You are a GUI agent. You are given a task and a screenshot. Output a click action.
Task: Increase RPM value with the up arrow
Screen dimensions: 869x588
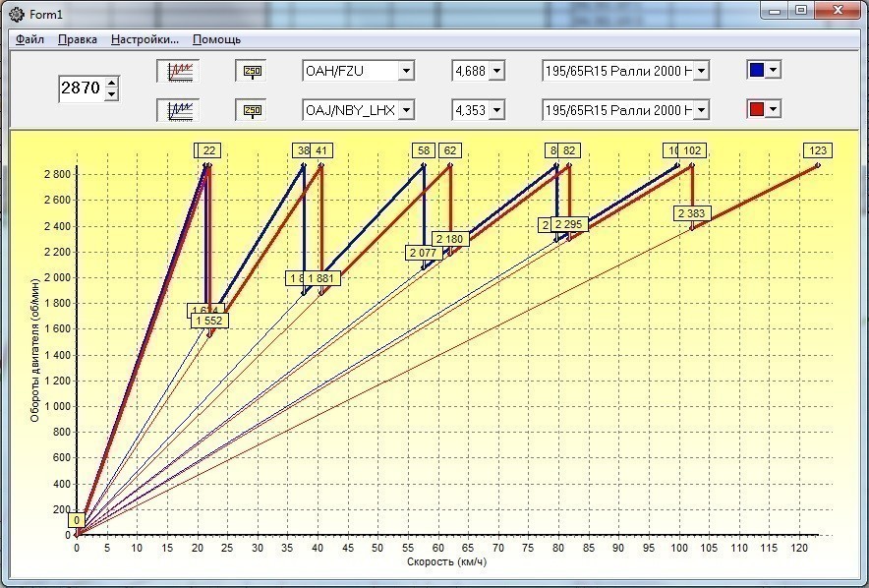(111, 83)
